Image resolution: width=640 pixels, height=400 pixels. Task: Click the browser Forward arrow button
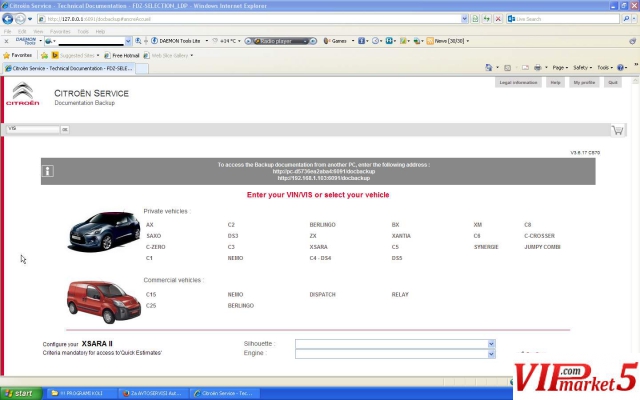[20, 19]
